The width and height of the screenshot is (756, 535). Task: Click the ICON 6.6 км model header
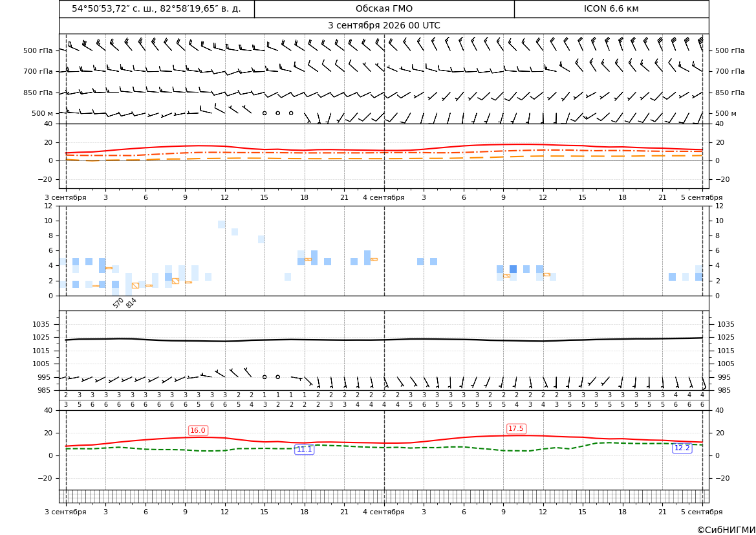(x=611, y=8)
